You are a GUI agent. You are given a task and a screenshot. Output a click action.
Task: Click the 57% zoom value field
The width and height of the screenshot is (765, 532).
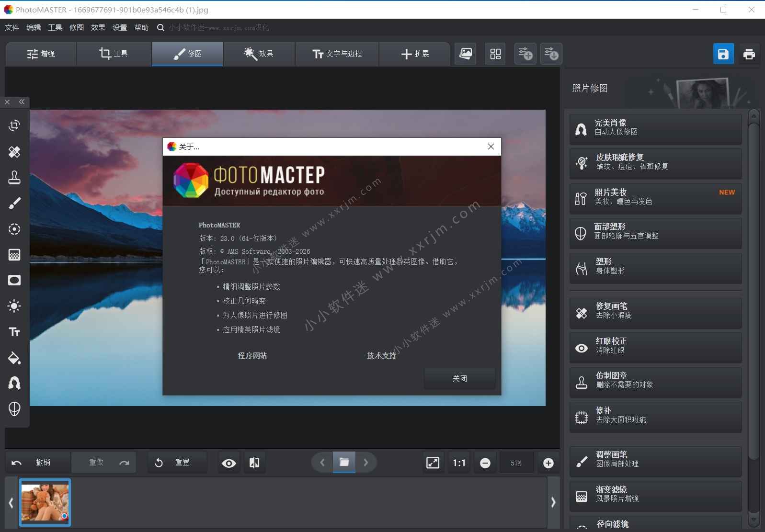point(516,463)
